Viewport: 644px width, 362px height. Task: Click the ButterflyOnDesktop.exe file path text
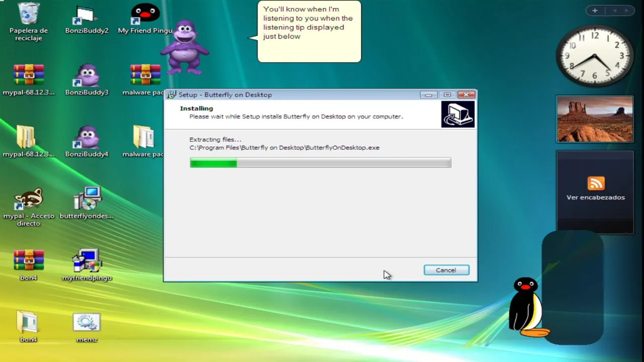coord(284,147)
